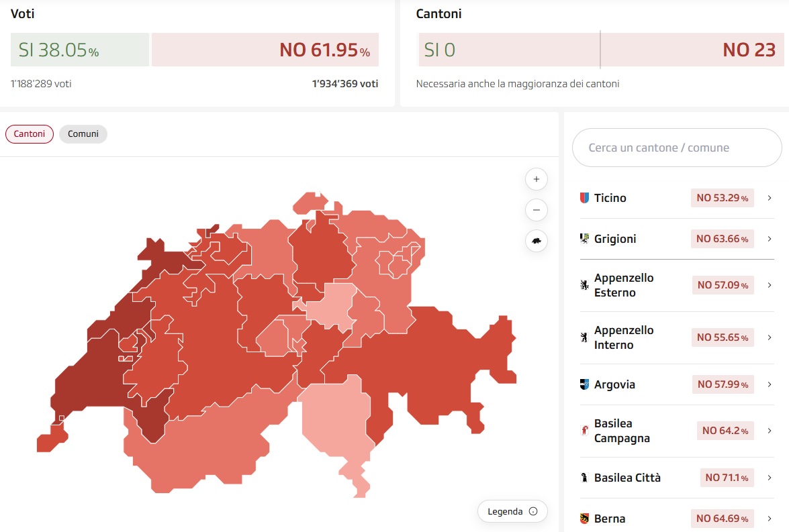This screenshot has height=532, width=789.
Task: Click the Argovia coat of arms icon
Action: [x=584, y=384]
